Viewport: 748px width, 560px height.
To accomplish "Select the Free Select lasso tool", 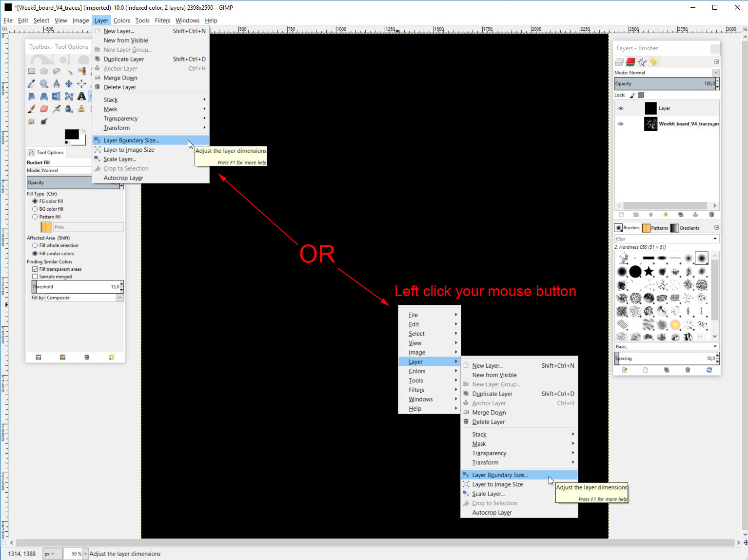I will [57, 71].
